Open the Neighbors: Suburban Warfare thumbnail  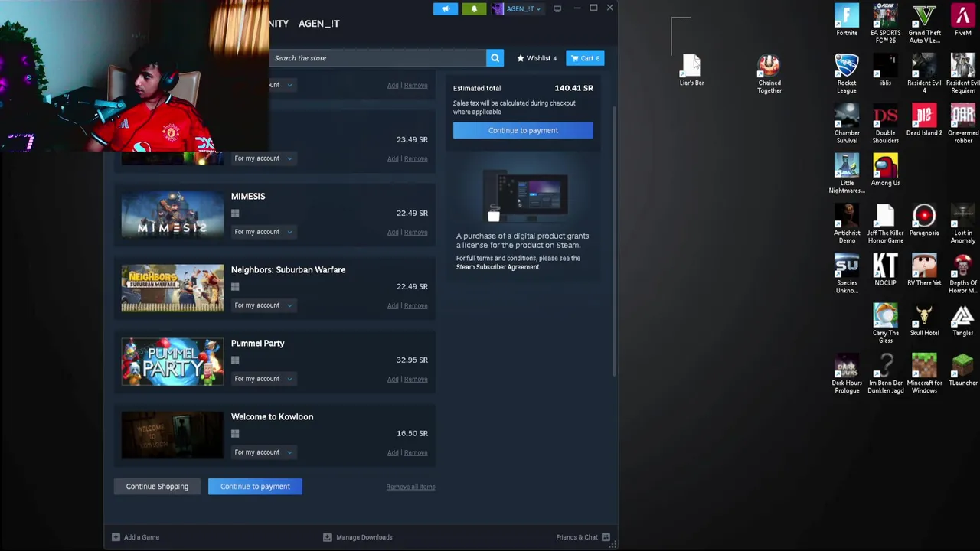click(x=172, y=288)
